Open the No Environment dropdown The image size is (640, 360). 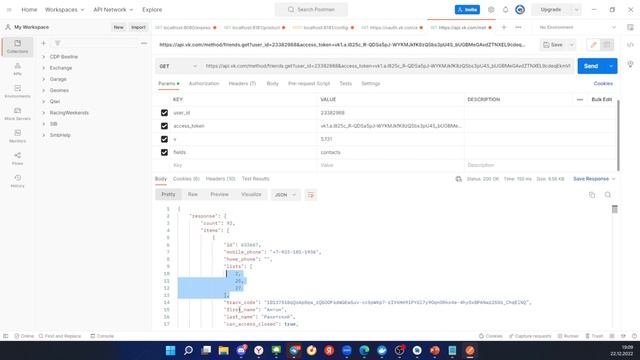[577, 27]
